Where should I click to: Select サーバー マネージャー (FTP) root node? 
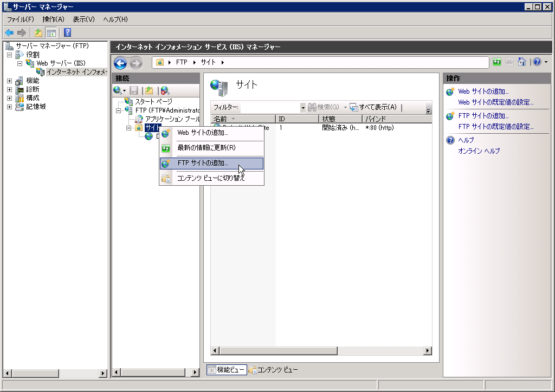(x=53, y=46)
